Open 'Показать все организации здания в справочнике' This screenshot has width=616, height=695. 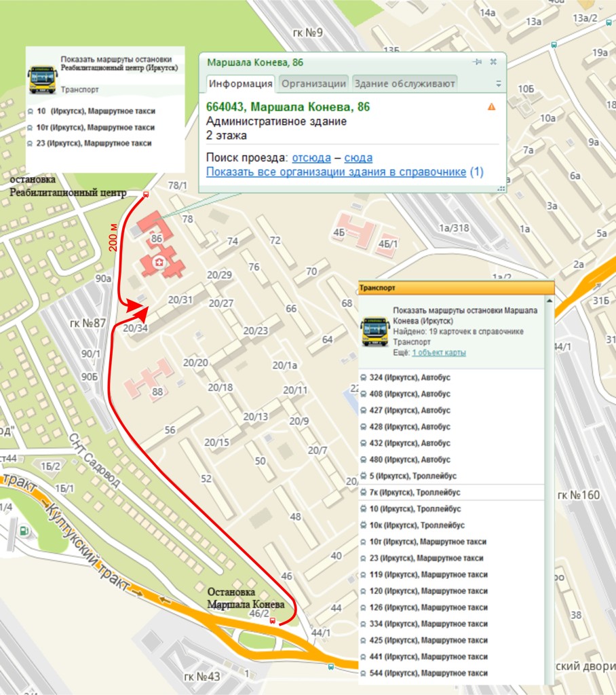(336, 172)
